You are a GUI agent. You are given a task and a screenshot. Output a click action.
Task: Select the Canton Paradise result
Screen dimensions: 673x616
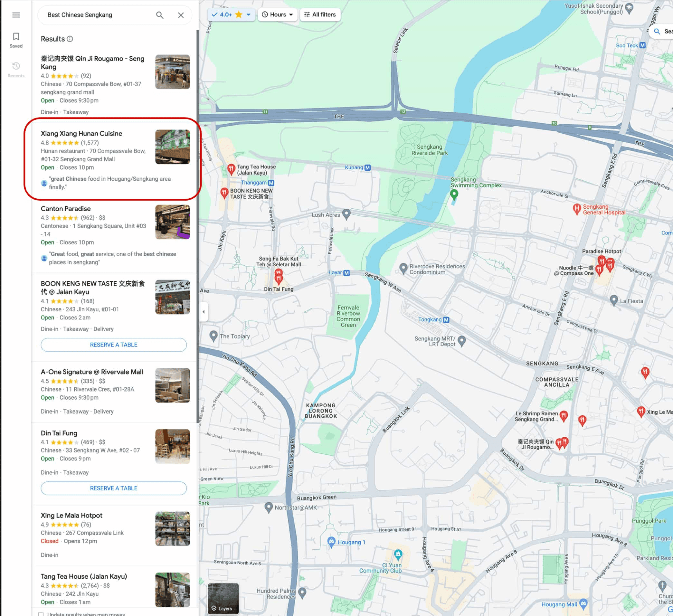coord(66,209)
